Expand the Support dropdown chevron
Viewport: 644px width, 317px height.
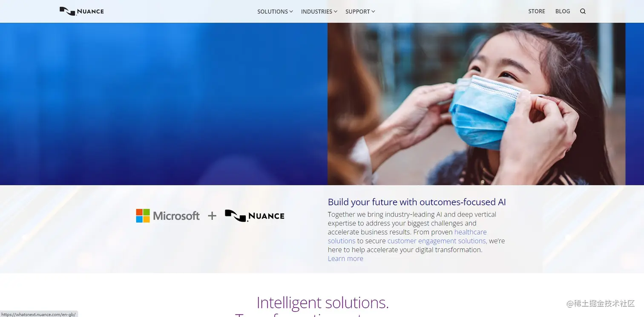click(x=373, y=12)
